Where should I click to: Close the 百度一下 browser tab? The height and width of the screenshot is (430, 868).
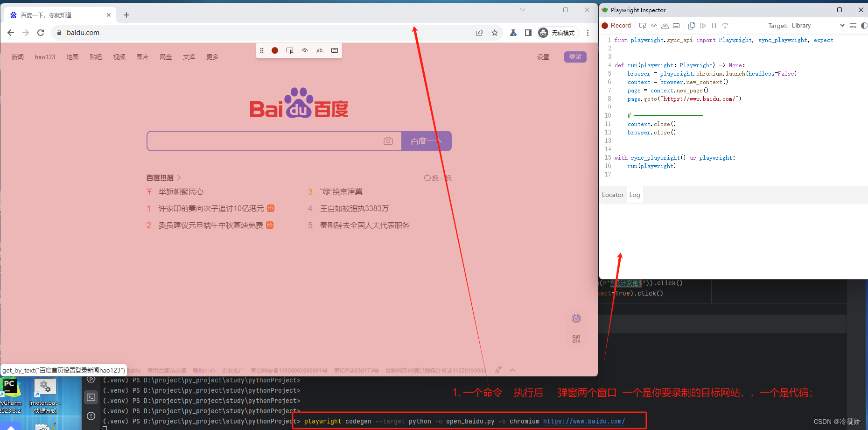coord(109,15)
